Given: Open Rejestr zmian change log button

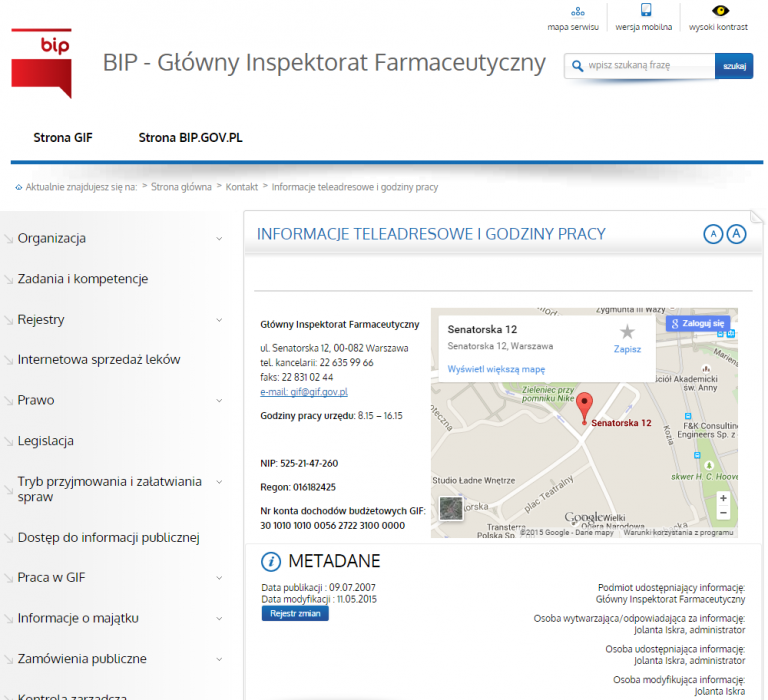Looking at the screenshot, I should [x=295, y=613].
